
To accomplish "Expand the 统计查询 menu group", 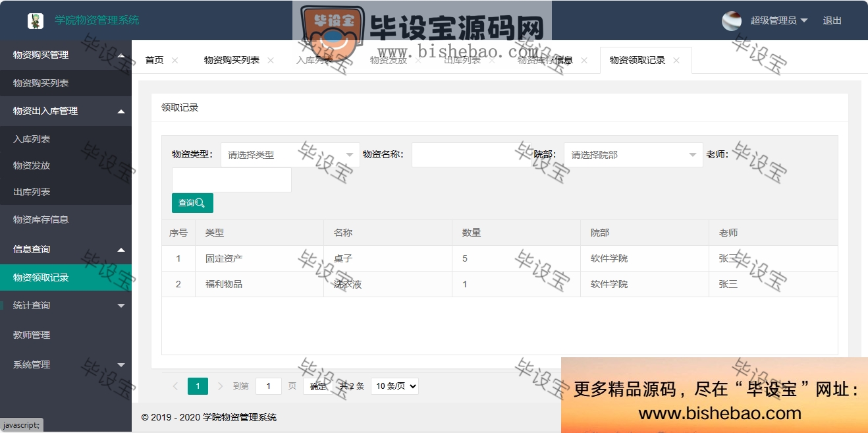I will click(66, 305).
